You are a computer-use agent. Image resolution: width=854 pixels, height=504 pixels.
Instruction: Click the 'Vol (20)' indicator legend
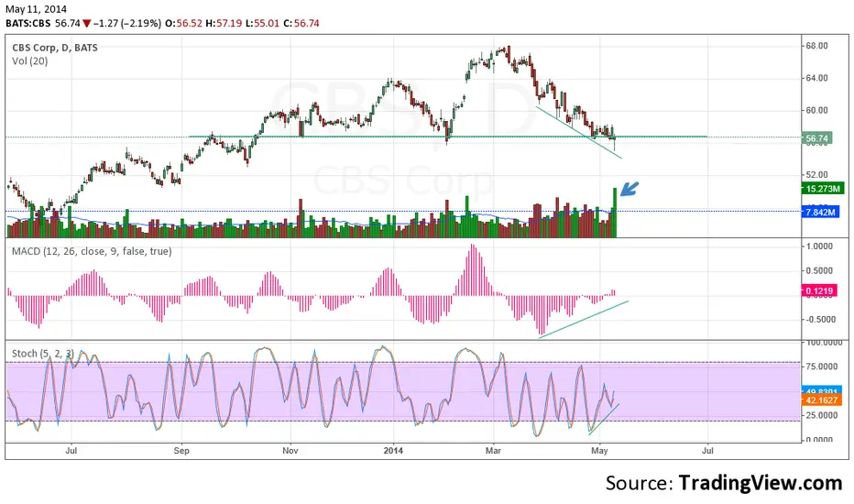pyautogui.click(x=30, y=61)
